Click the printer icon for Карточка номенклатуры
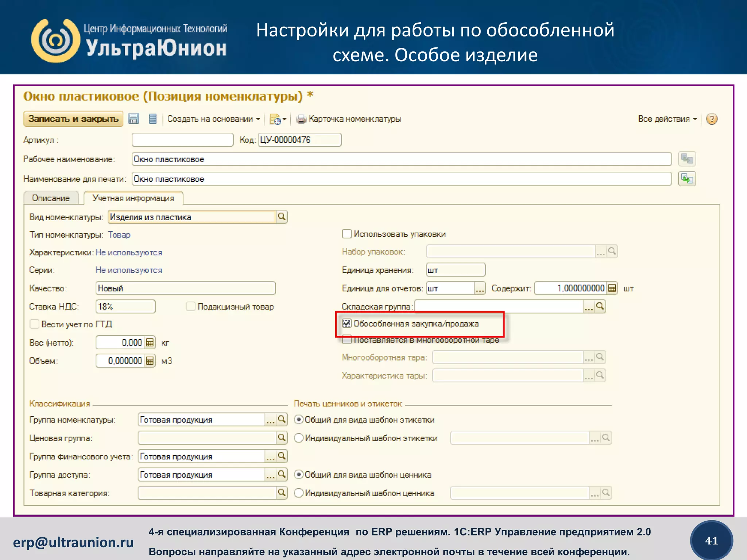Viewport: 747px width, 560px height. (301, 119)
